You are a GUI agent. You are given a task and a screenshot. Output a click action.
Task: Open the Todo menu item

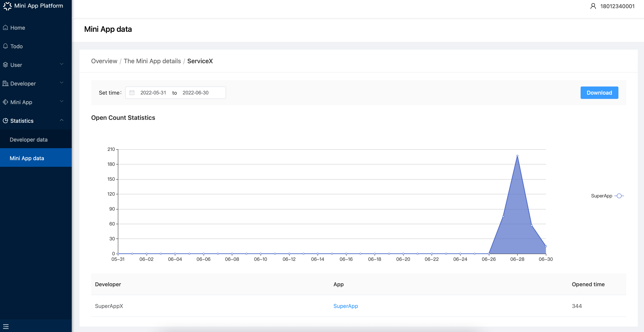(x=36, y=46)
